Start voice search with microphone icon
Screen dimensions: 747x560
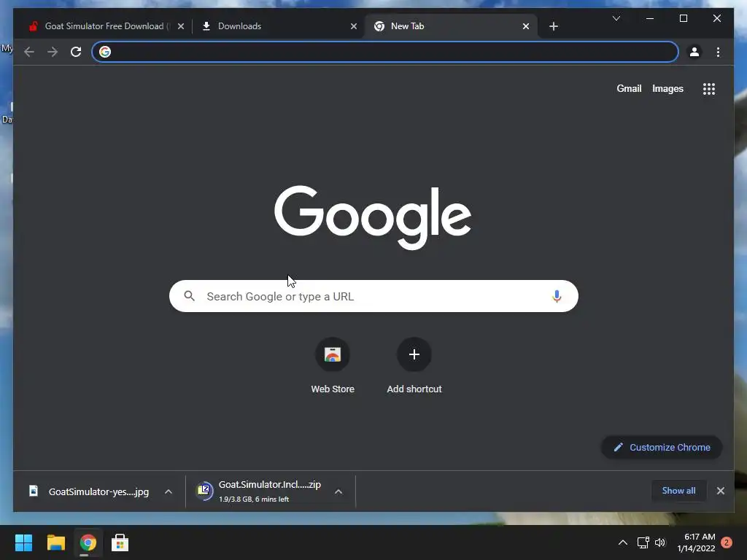point(557,296)
